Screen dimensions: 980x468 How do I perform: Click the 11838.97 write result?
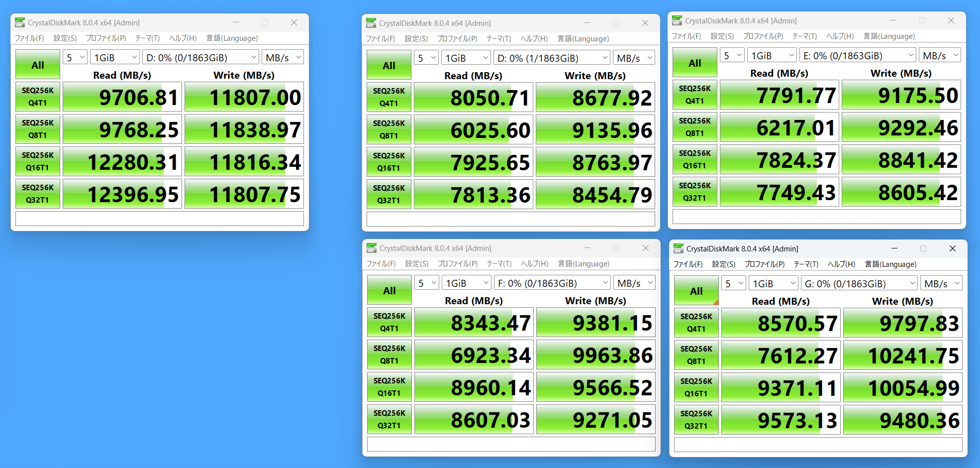click(244, 129)
